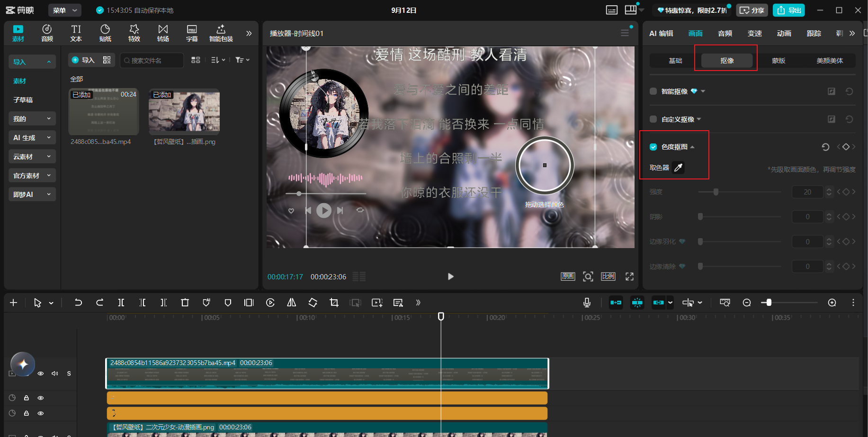Mirror the clip with the flip icon
The height and width of the screenshot is (437, 868).
(x=292, y=303)
